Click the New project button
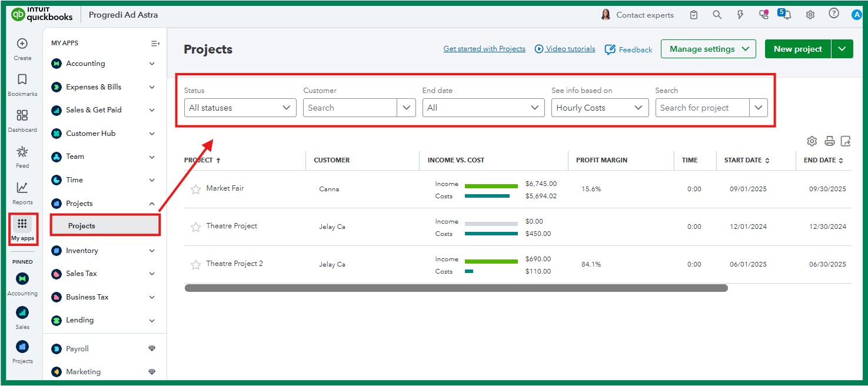This screenshot has width=868, height=386. [797, 49]
